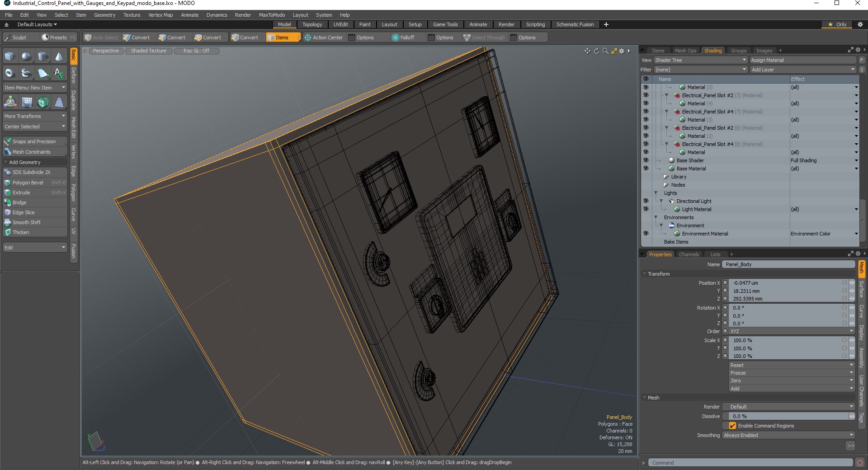
Task: Select the Cube primitive tool
Action: pyautogui.click(x=10, y=56)
